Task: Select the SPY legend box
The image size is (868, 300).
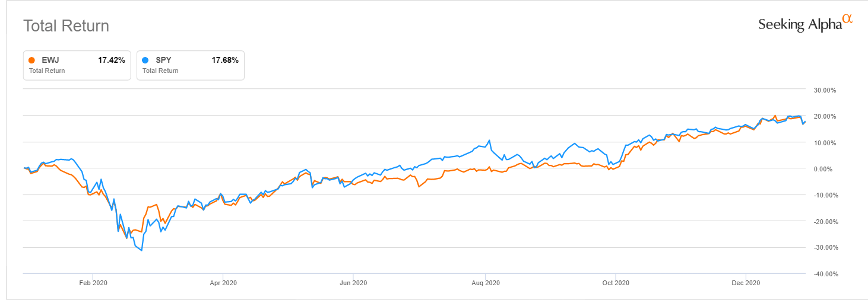Action: pyautogui.click(x=190, y=65)
